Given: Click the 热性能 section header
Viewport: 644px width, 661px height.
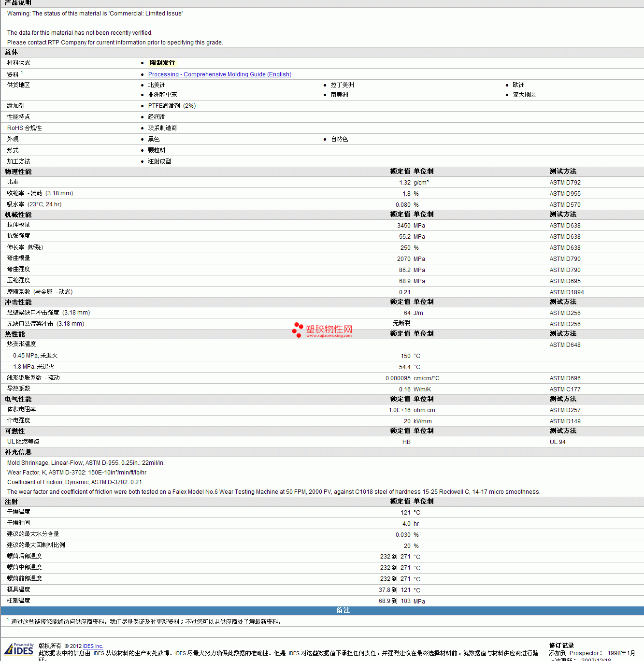Looking at the screenshot, I should pyautogui.click(x=15, y=334).
